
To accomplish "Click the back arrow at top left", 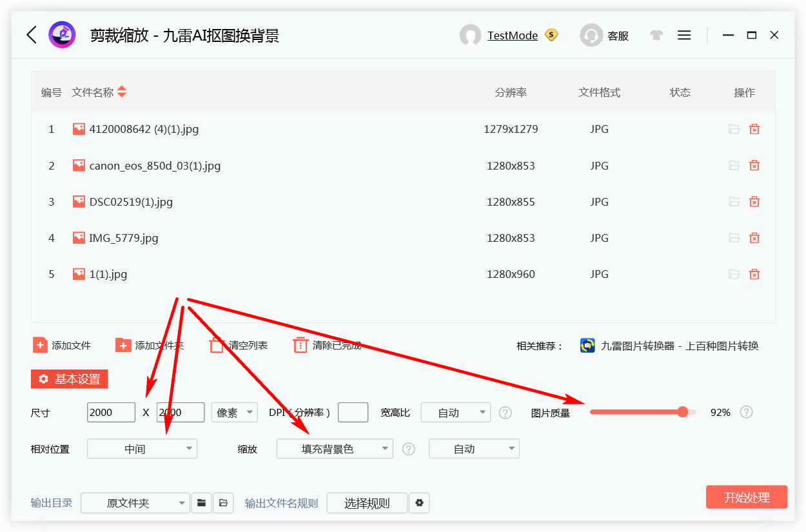I will 31,35.
